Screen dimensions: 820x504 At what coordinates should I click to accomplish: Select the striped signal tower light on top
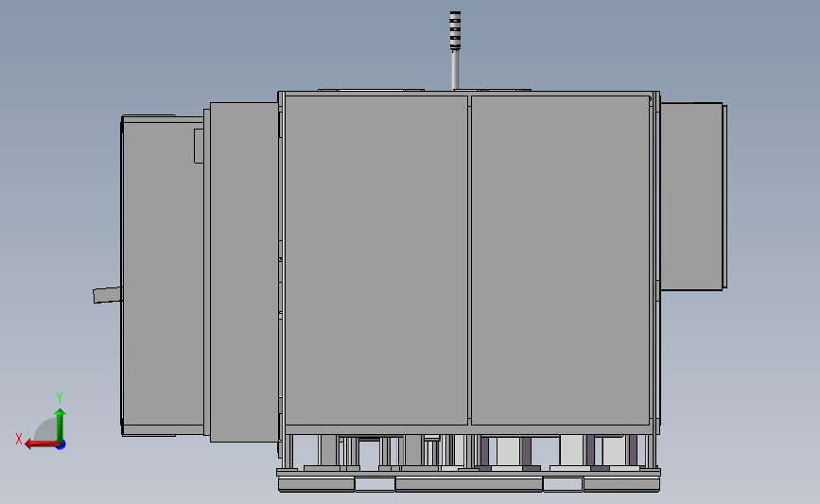click(455, 31)
